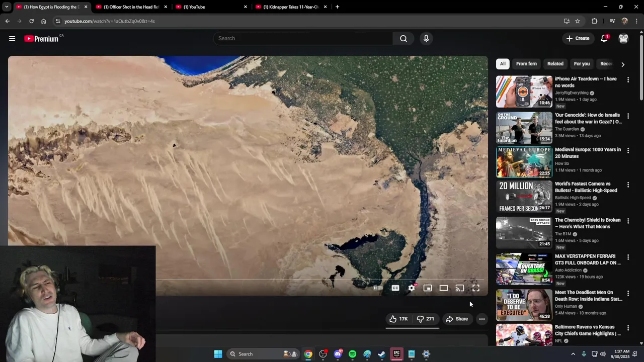The height and width of the screenshot is (362, 644).
Task: Go back in browser history
Action: coord(7,21)
